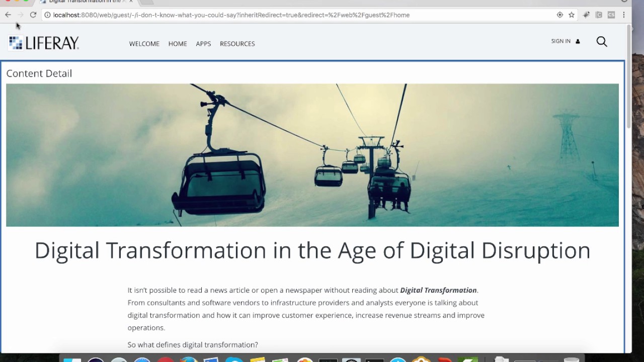The image size is (644, 362).
Task: Click the ski lift banner image
Action: click(312, 155)
